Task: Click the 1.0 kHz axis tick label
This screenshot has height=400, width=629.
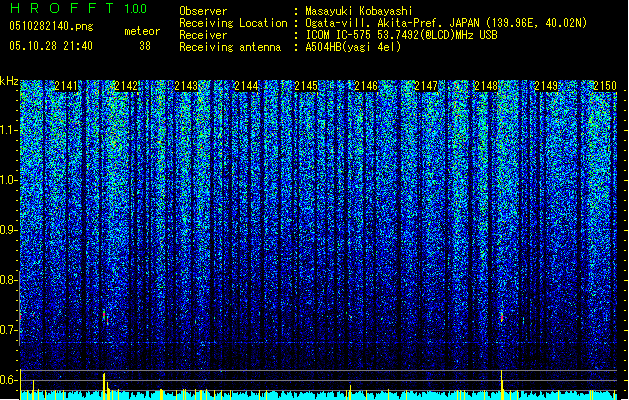Action: [x=8, y=180]
